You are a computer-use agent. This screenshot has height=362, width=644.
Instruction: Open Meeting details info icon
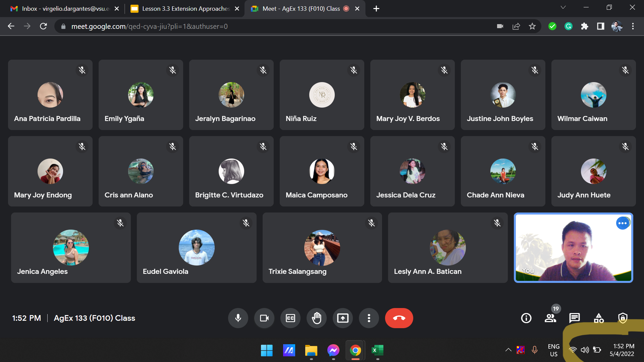[526, 318]
